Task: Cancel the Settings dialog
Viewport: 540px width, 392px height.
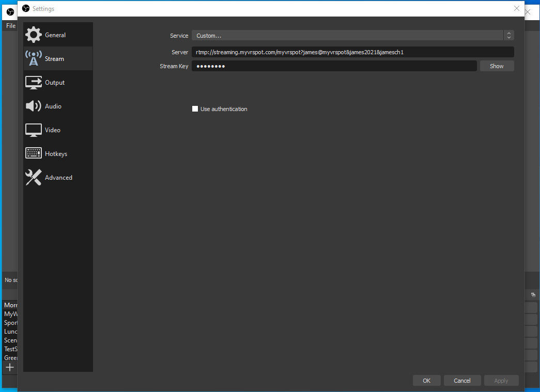Action: point(462,381)
